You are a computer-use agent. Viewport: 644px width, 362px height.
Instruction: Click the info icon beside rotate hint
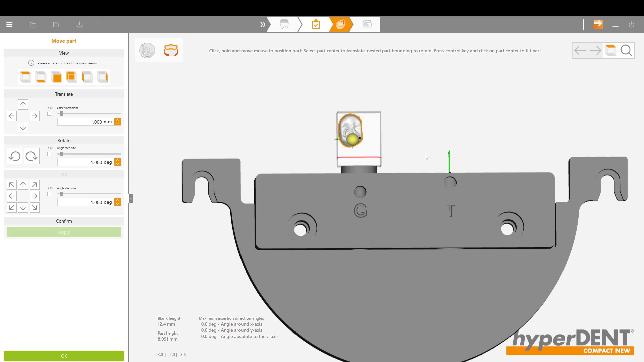click(x=31, y=63)
